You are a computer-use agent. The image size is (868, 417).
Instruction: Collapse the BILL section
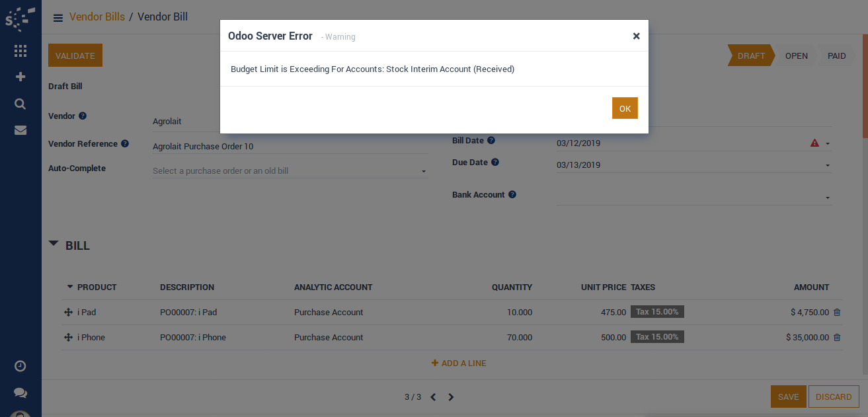54,244
